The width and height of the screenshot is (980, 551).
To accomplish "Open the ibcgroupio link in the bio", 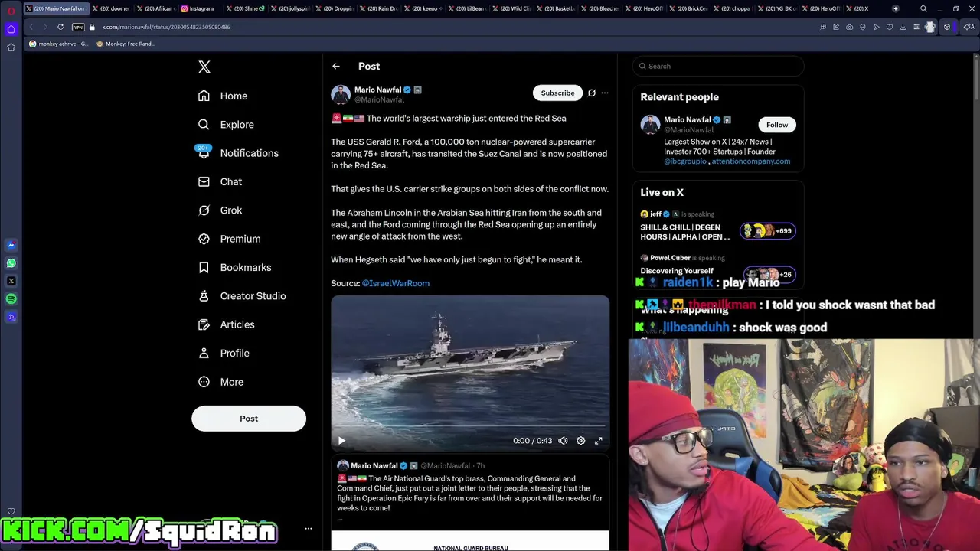I will [x=685, y=161].
